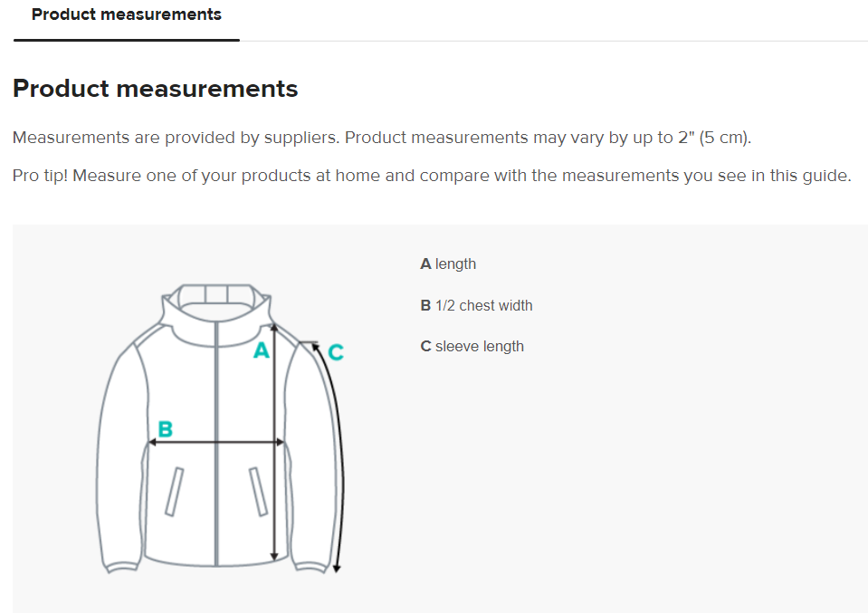The width and height of the screenshot is (868, 613).
Task: Click the "Pro tip!" sentence
Action: 432,176
